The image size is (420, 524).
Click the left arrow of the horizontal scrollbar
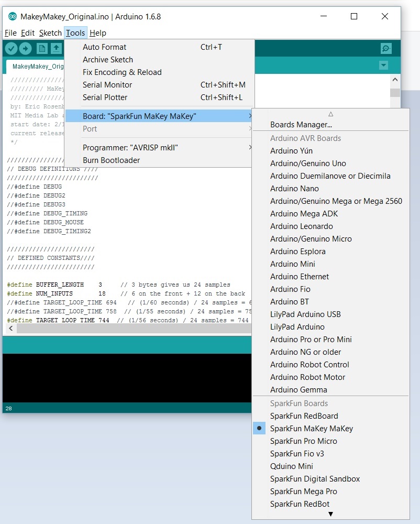[x=10, y=327]
